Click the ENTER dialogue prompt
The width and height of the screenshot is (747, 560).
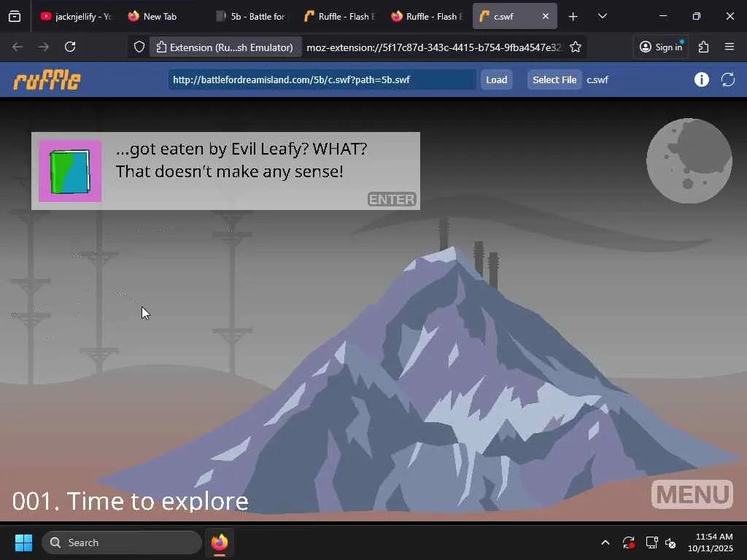coord(392,199)
